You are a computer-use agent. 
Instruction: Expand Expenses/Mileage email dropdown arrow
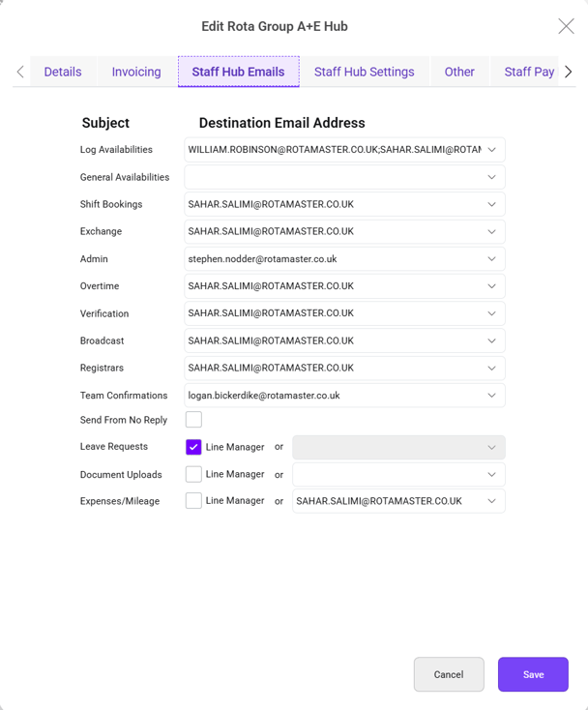pos(491,501)
